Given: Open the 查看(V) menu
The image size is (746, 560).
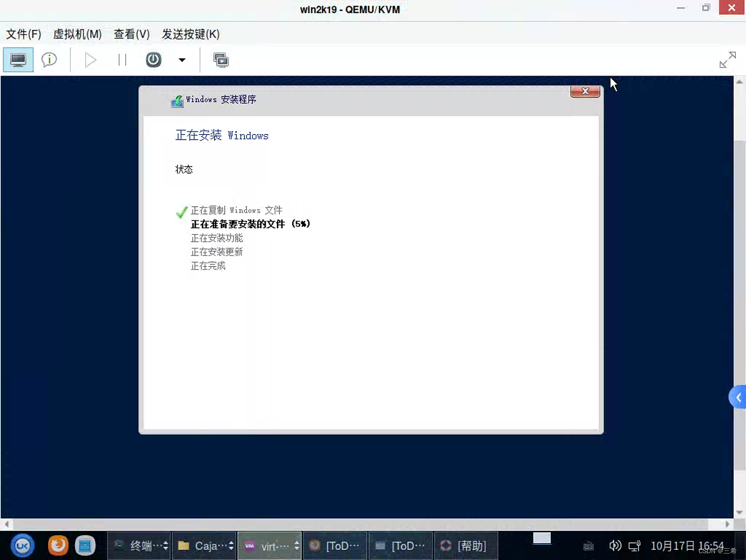Looking at the screenshot, I should (x=131, y=34).
